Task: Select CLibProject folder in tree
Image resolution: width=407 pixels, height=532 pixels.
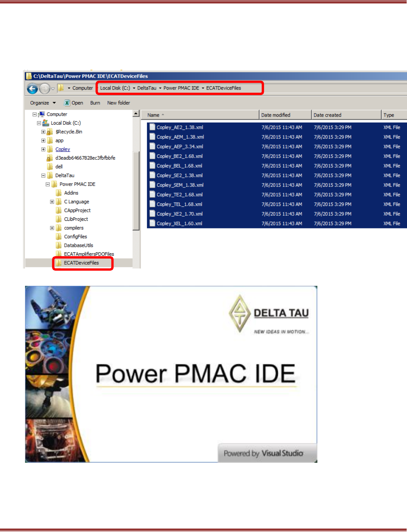Action: point(76,219)
